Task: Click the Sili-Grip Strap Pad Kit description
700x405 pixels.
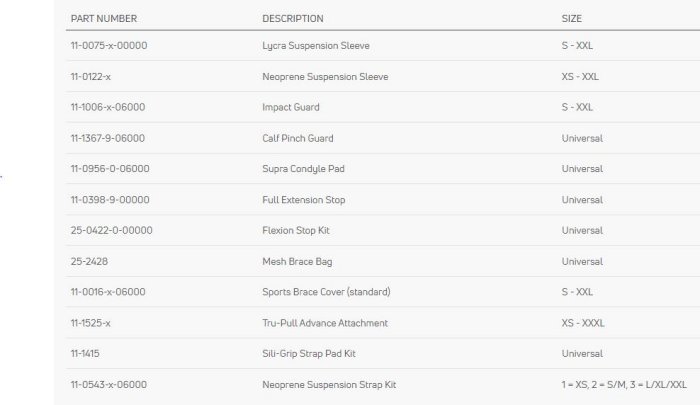Action: pyautogui.click(x=313, y=354)
